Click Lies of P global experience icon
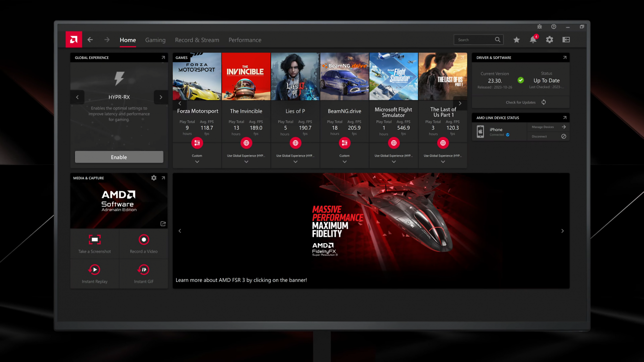Viewport: 644px width, 362px height. pos(295,143)
